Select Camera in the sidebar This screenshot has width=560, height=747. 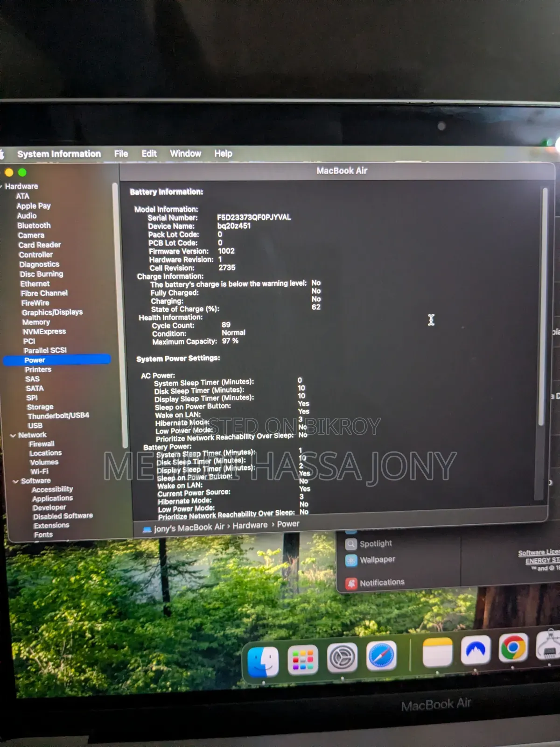click(31, 235)
